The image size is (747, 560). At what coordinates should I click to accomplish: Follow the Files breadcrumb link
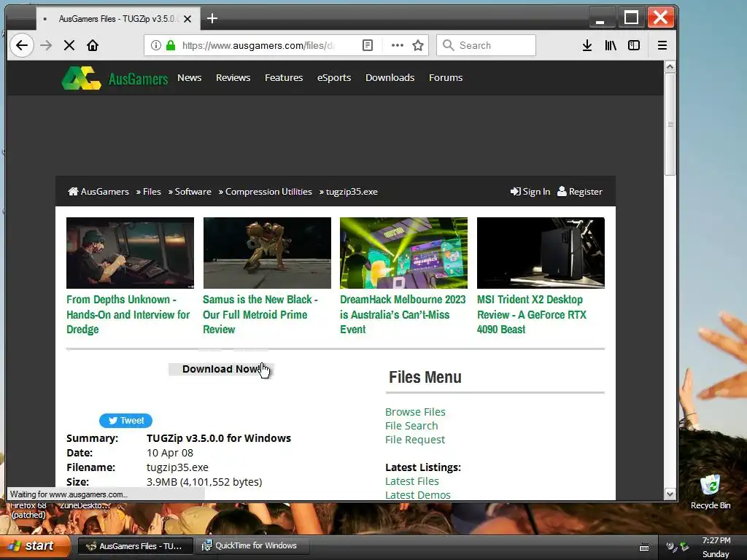pyautogui.click(x=152, y=192)
